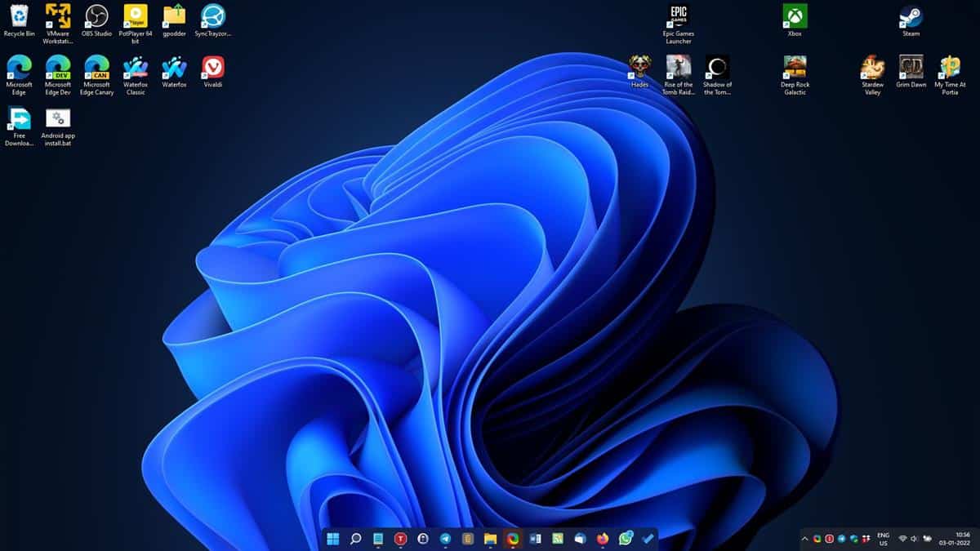This screenshot has width=980, height=551.
Task: Select the Deep Rock Galactic shortcut
Action: (795, 75)
